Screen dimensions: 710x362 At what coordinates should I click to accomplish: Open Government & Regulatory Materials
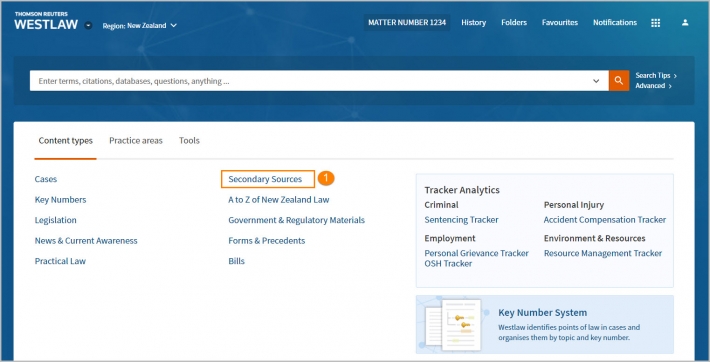297,220
